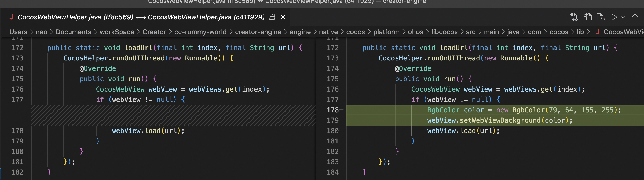
Task: Select the CocosWebViewHelper.java diff tab
Action: click(x=141, y=17)
